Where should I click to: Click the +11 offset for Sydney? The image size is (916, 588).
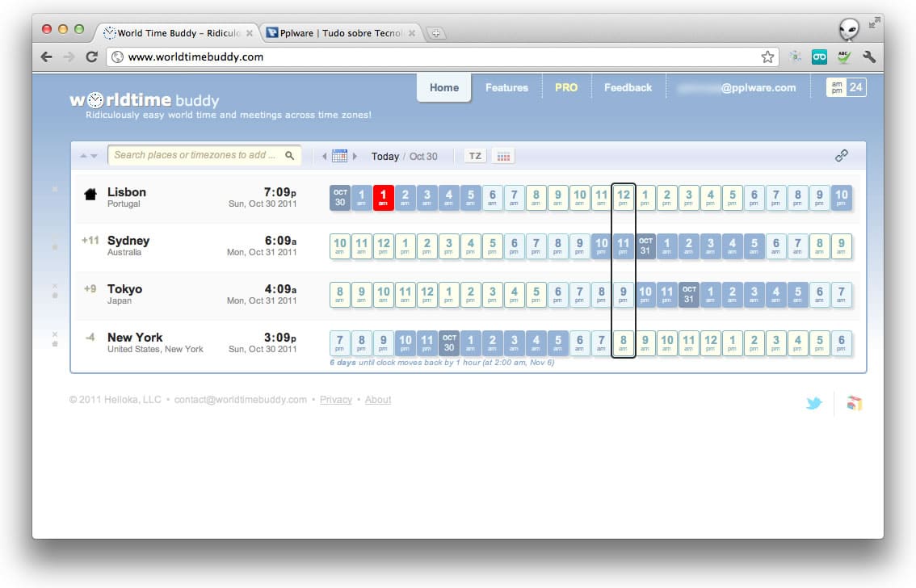[90, 240]
